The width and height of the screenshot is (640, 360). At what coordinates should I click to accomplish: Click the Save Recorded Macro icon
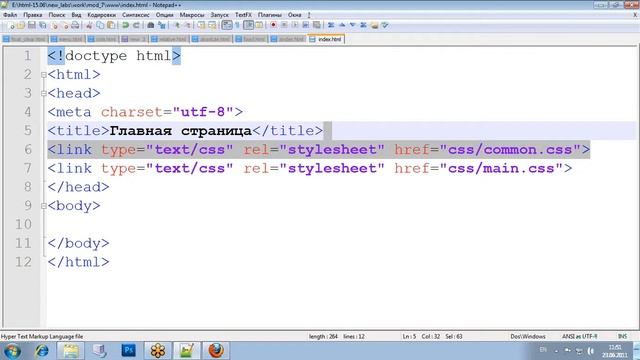316,25
